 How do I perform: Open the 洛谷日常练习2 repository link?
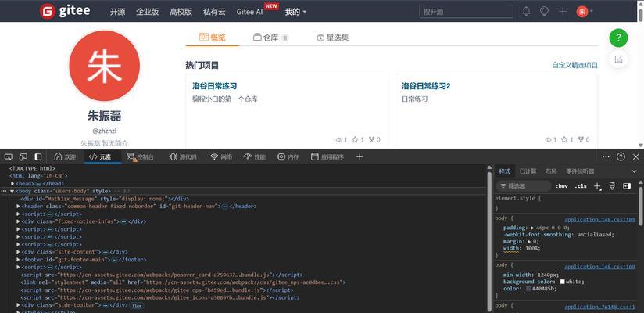click(426, 86)
